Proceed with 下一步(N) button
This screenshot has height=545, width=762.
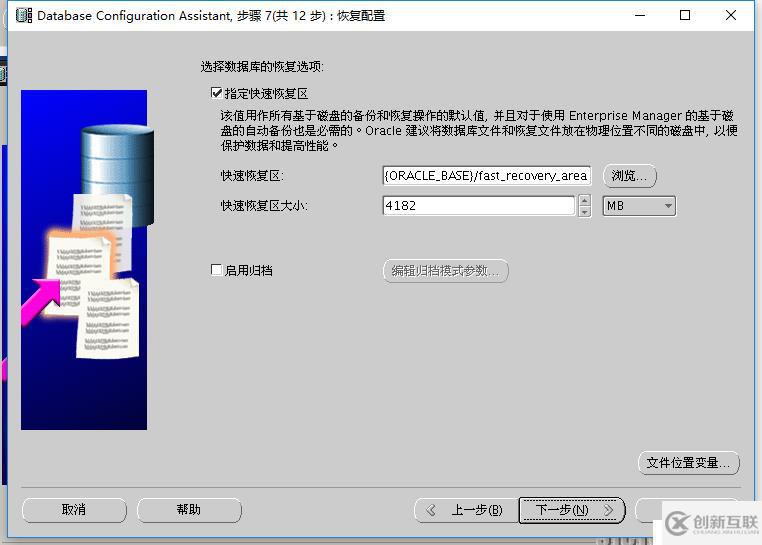(572, 510)
